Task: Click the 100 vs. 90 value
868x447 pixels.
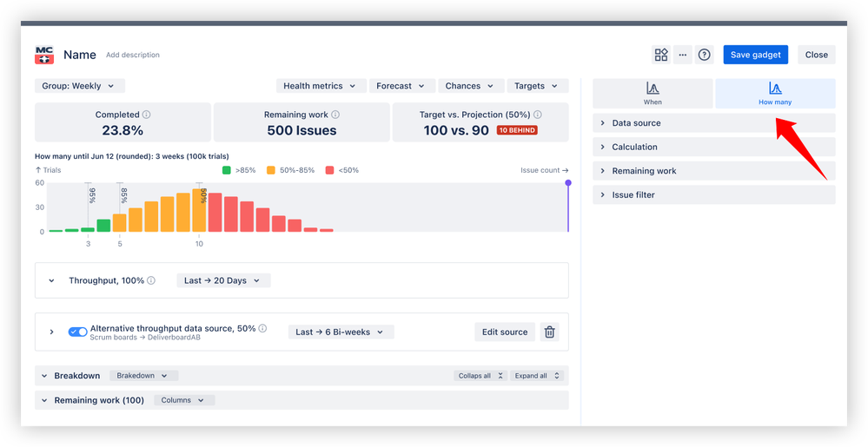Action: tap(456, 130)
